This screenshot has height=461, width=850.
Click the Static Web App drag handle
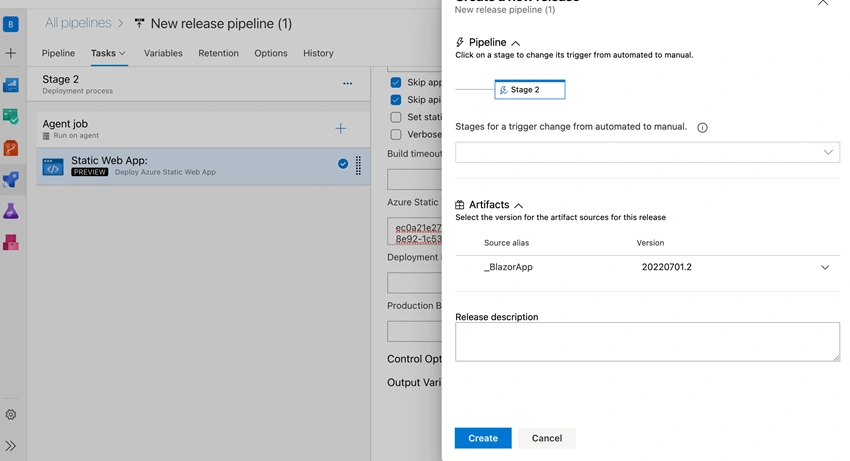pos(358,165)
